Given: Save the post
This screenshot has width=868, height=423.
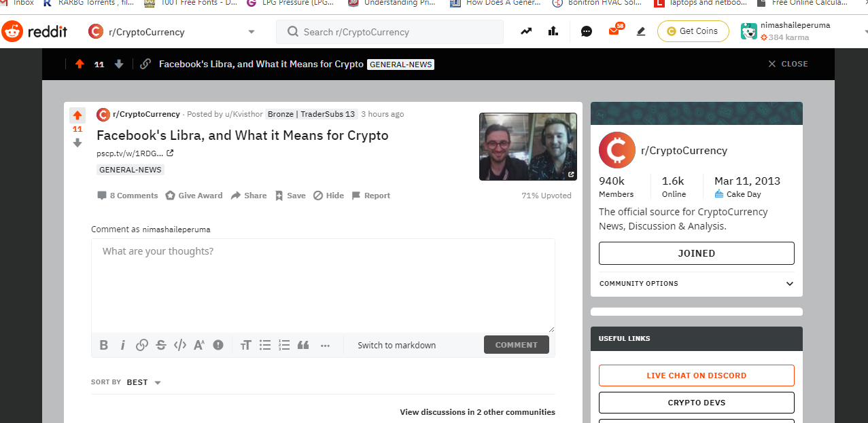Looking at the screenshot, I should tap(290, 196).
